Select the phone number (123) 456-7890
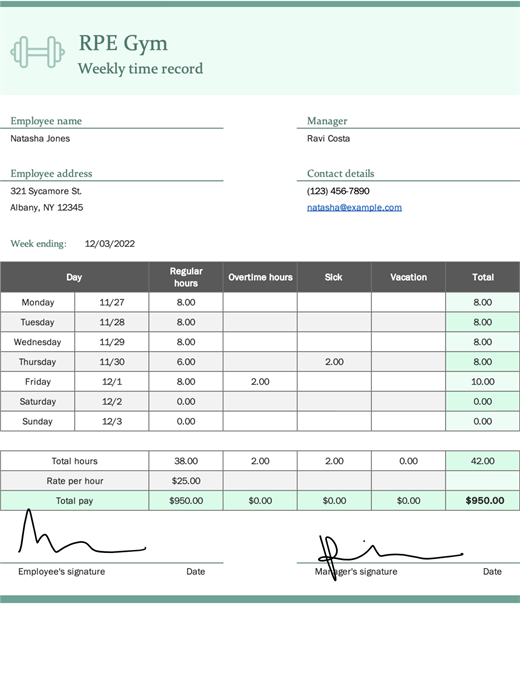Viewport: 520px width, 675px height. click(338, 191)
